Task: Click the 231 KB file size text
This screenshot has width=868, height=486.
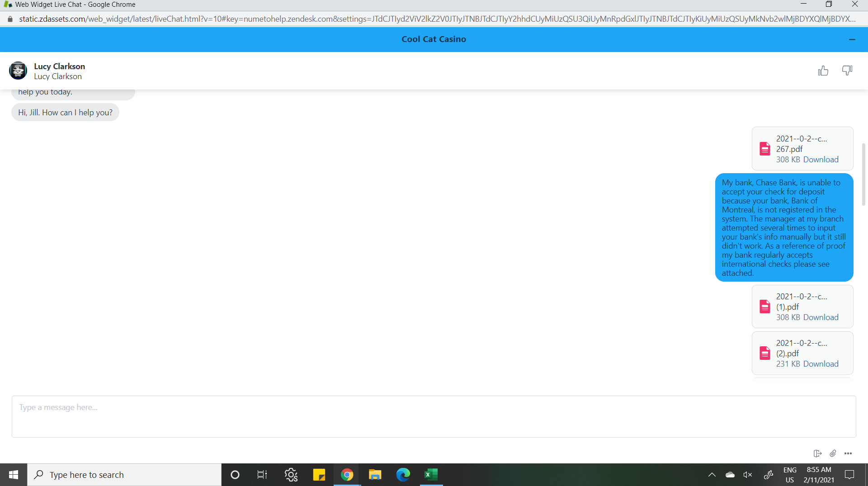Action: pyautogui.click(x=788, y=364)
